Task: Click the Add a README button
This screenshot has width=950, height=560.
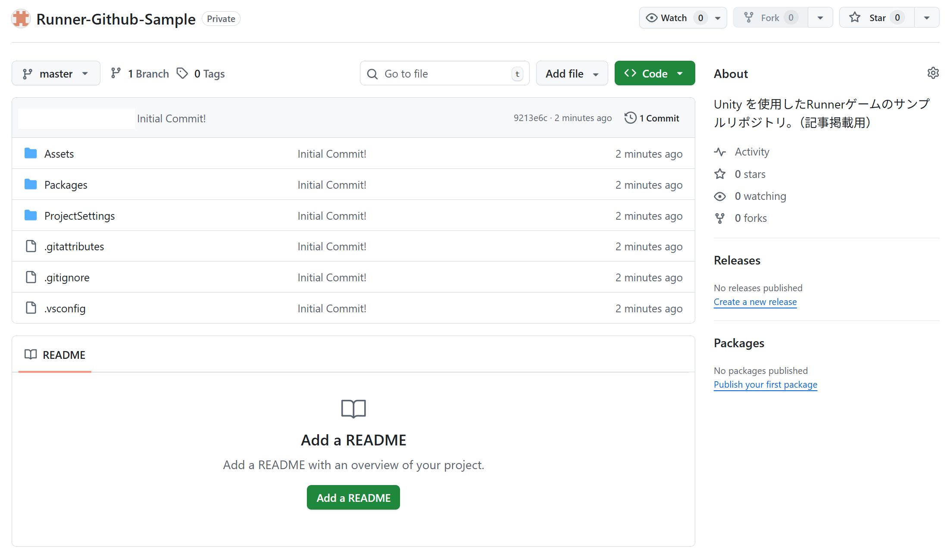Action: pyautogui.click(x=353, y=497)
